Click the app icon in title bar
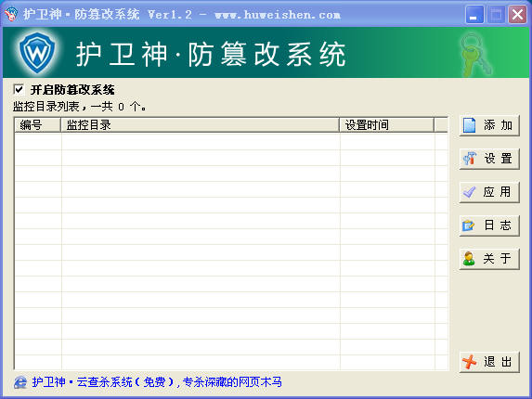Viewport: 532px width, 399px height. (x=11, y=14)
